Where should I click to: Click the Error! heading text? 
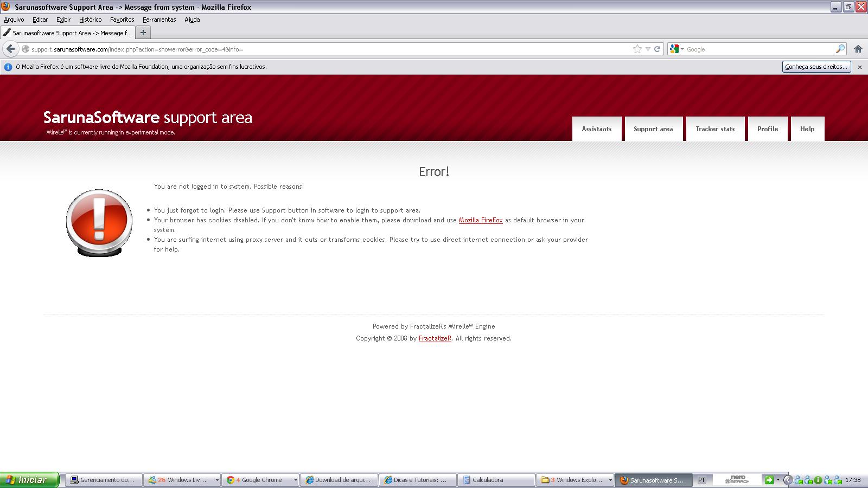434,172
